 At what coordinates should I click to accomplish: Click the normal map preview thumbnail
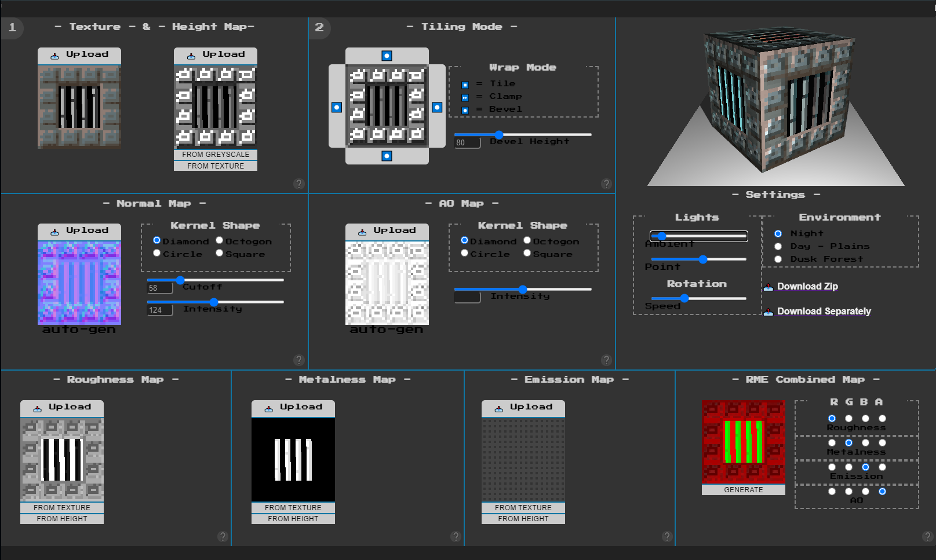click(x=79, y=283)
